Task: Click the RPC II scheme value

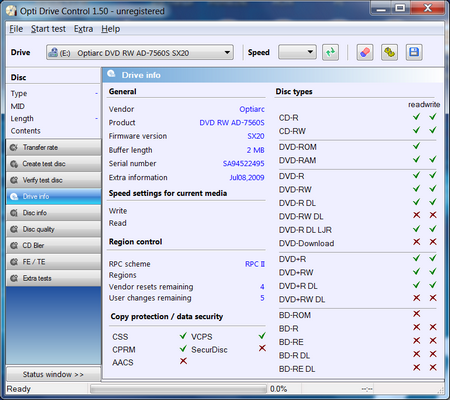Action: (255, 264)
